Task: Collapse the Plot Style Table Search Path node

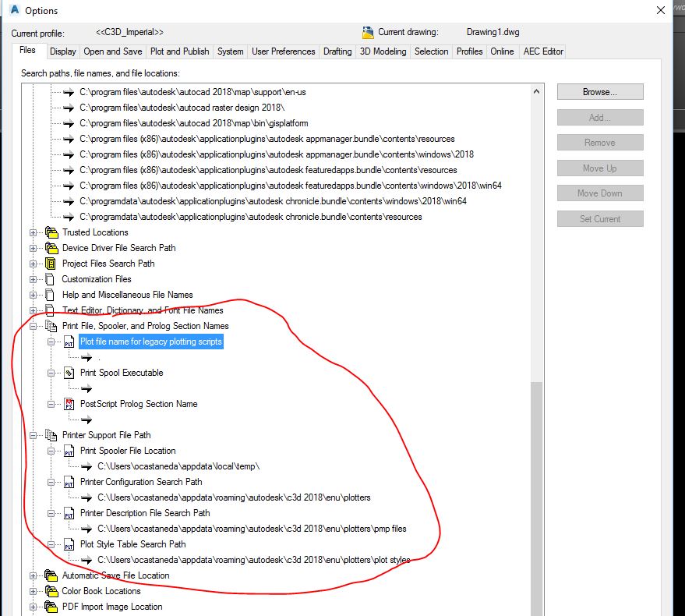Action: coord(51,544)
